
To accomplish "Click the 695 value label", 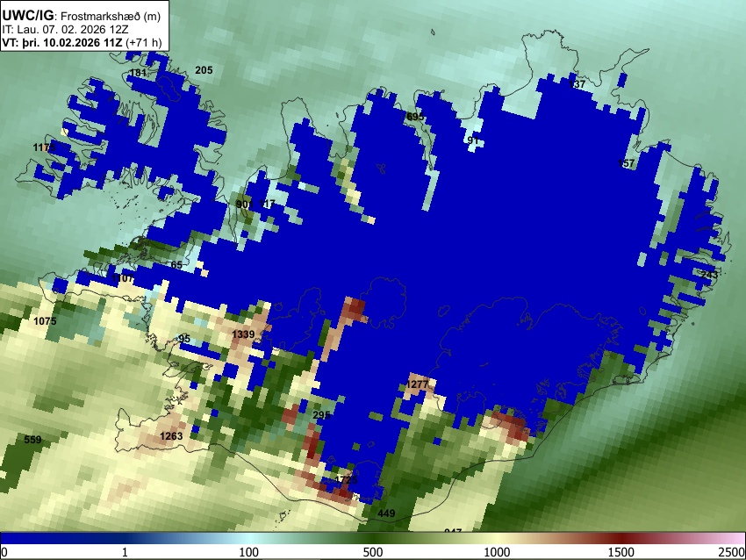I will pos(415,117).
